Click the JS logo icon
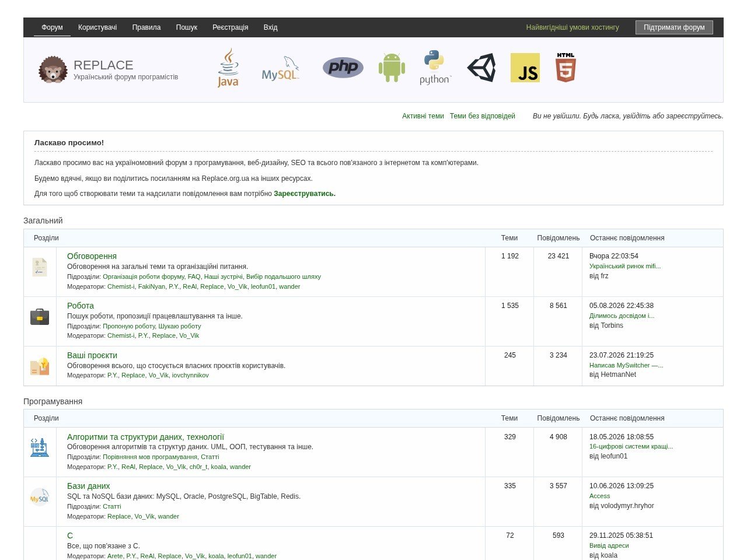The width and height of the screenshot is (747, 560). click(525, 68)
